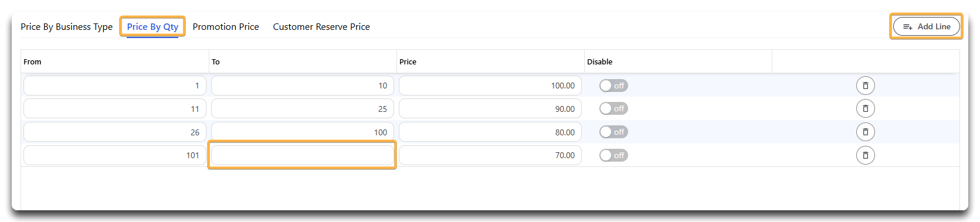Click the To field containing 25
Screen dimensions: 980x222
click(x=302, y=108)
